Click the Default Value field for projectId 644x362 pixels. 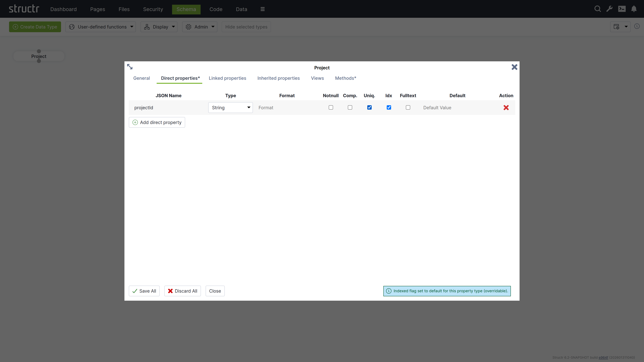pos(437,107)
